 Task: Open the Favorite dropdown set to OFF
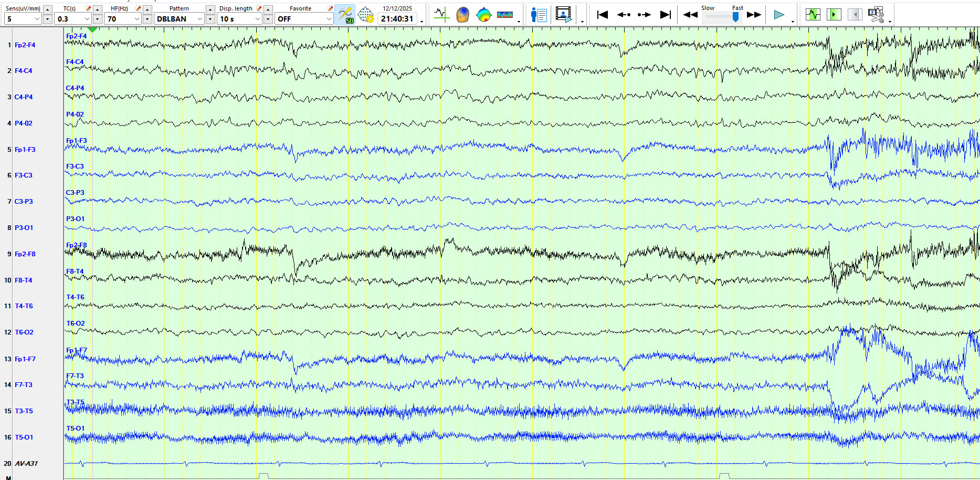[x=329, y=19]
